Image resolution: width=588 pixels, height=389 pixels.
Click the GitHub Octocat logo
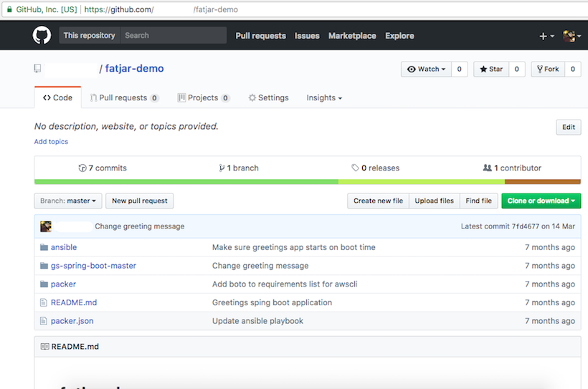tap(42, 36)
